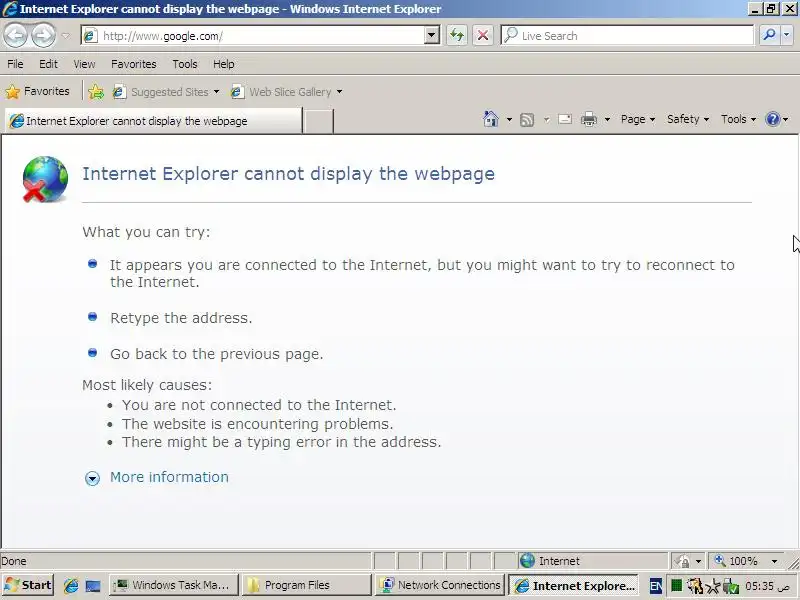Open the View menu
The image size is (800, 600).
(84, 64)
